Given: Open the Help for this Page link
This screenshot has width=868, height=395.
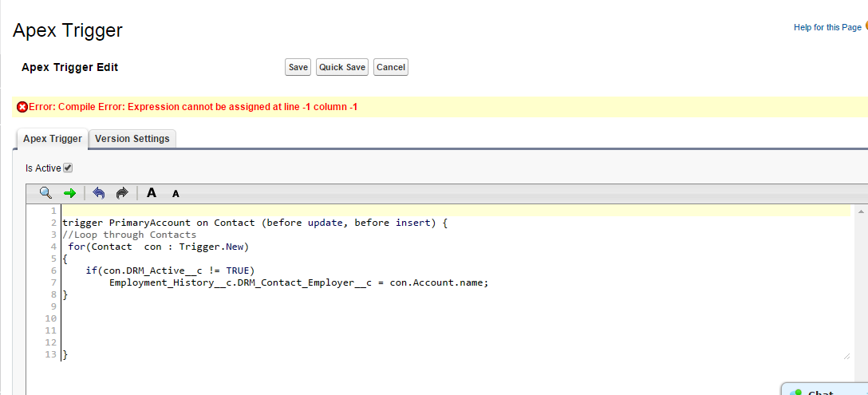Looking at the screenshot, I should [x=827, y=28].
